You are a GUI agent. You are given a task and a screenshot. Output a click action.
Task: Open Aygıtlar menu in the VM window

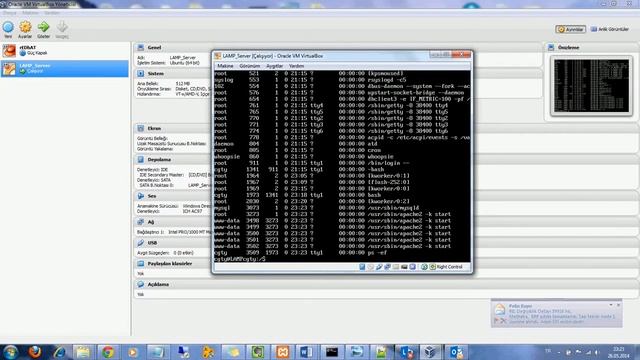[274, 66]
